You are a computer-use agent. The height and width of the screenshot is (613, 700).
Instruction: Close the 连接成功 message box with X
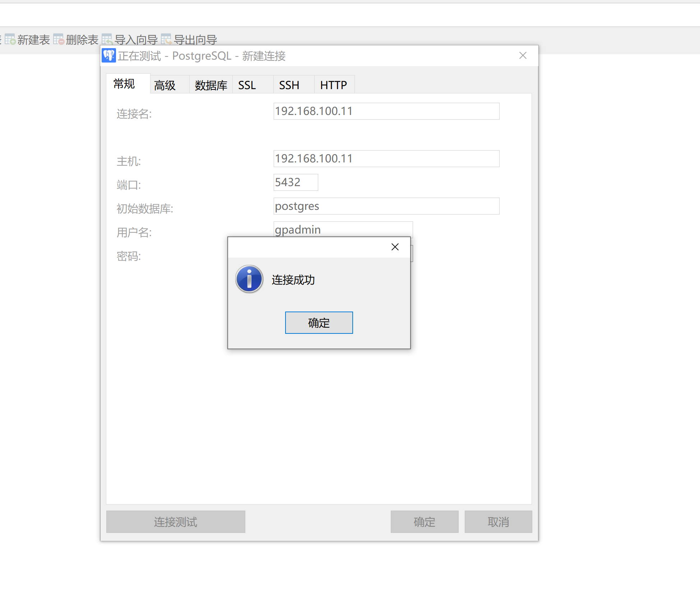[395, 247]
